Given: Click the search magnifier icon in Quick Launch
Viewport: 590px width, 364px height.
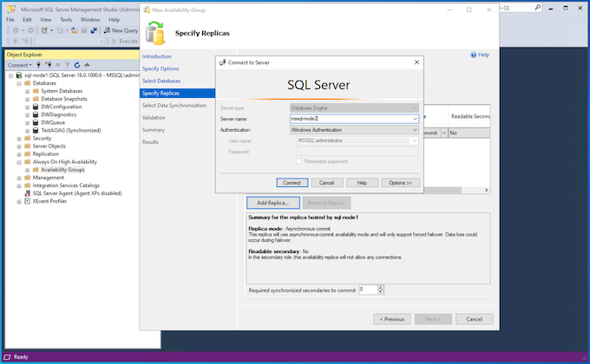Looking at the screenshot, I should 538,8.
